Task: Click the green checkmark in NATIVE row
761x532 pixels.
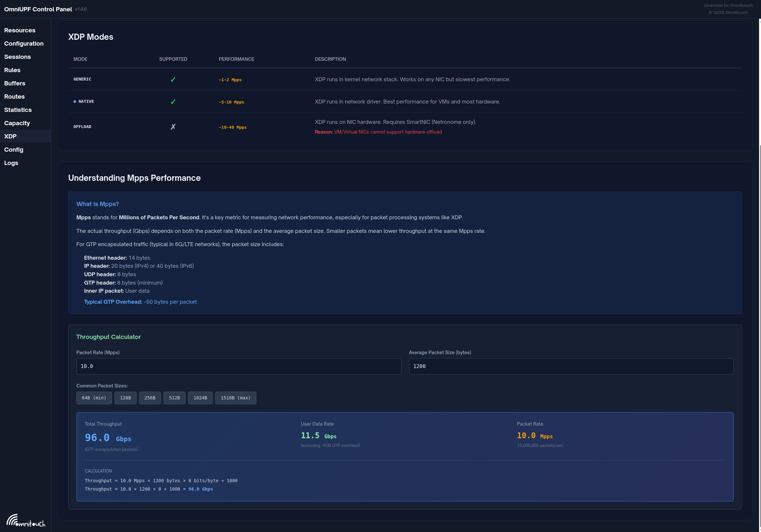Action: click(x=173, y=102)
